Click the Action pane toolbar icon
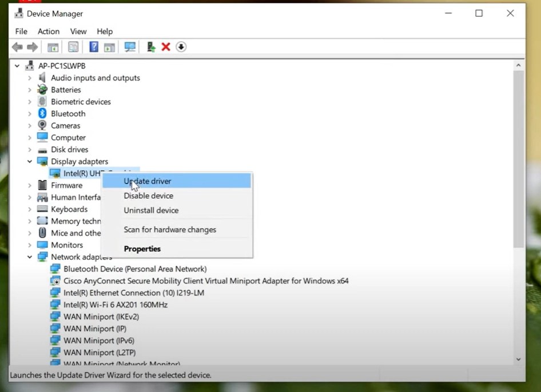 pos(109,47)
